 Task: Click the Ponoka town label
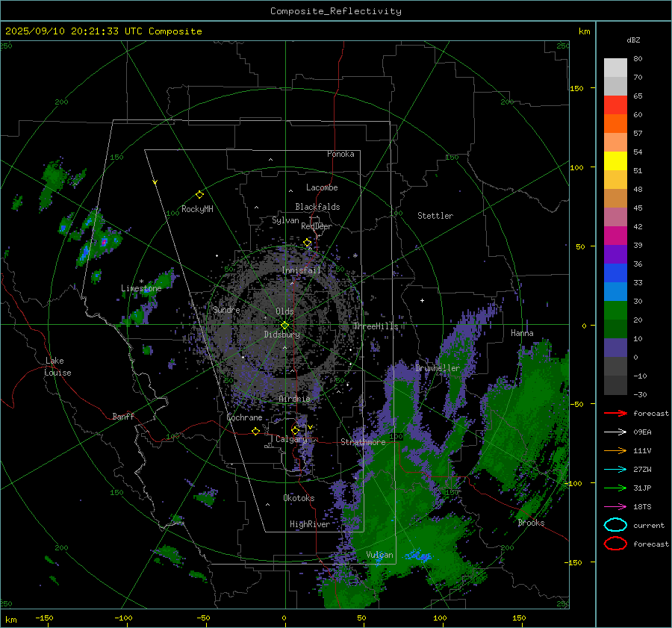point(340,154)
